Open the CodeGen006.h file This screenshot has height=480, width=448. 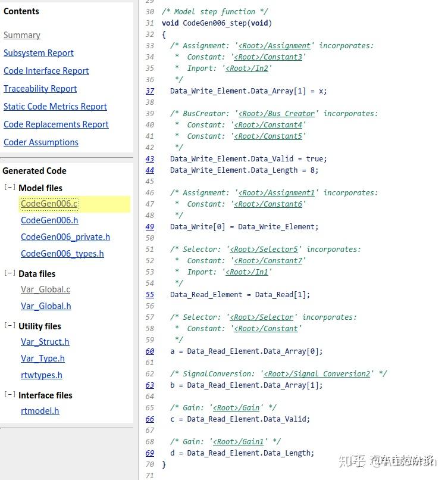[x=49, y=220]
